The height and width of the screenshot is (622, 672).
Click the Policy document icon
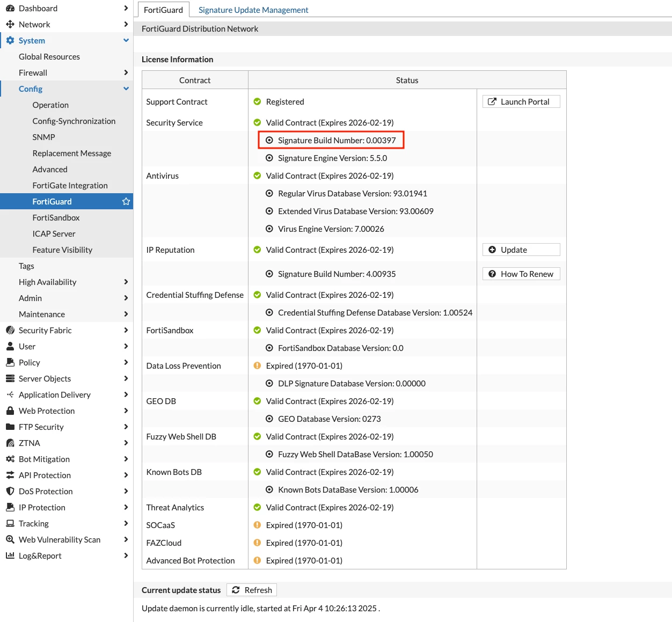pyautogui.click(x=10, y=362)
